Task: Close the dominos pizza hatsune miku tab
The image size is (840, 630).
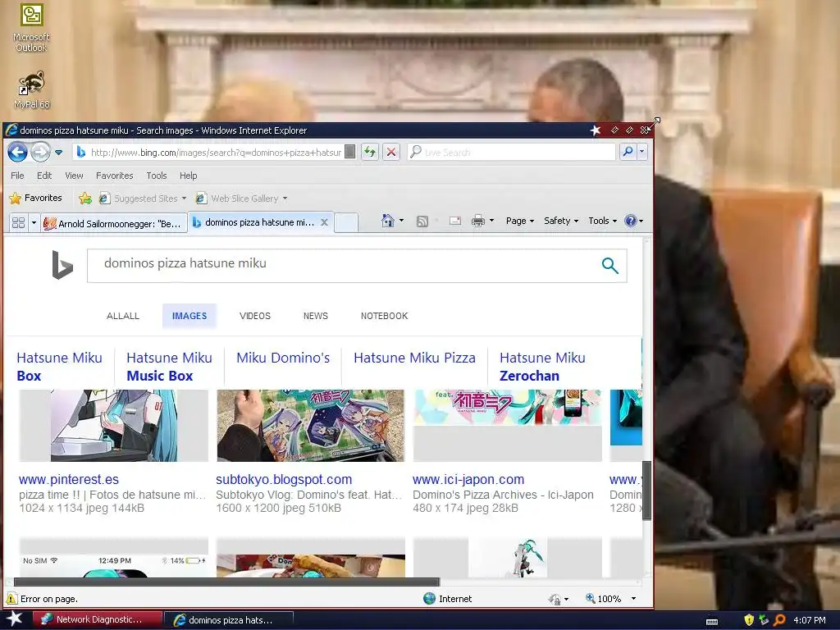Action: [x=324, y=222]
